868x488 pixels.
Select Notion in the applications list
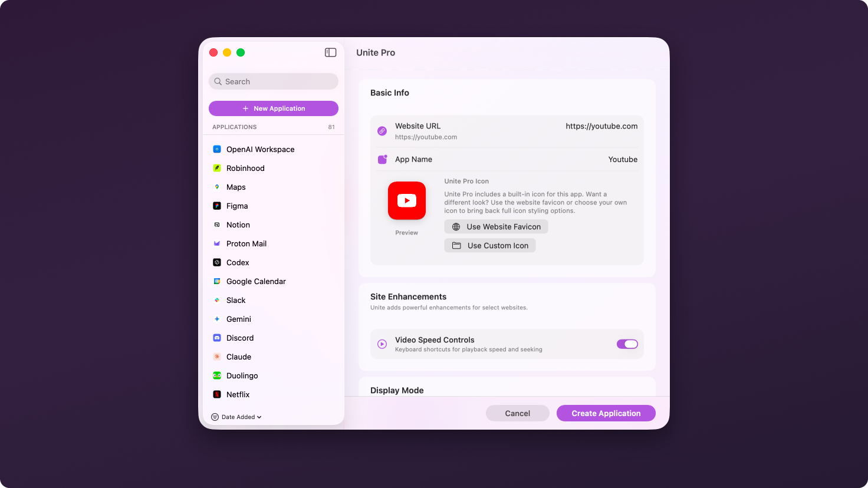[x=274, y=225]
